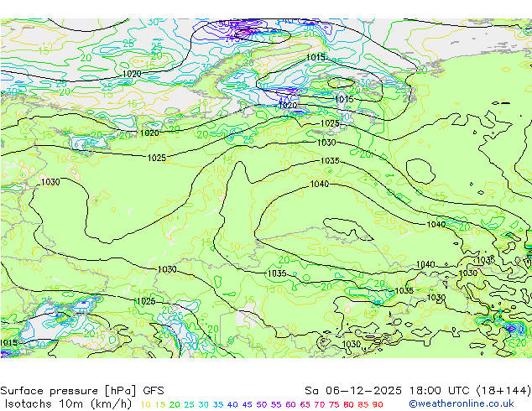Click the green 20 value in the isotach legend

pos(175,404)
